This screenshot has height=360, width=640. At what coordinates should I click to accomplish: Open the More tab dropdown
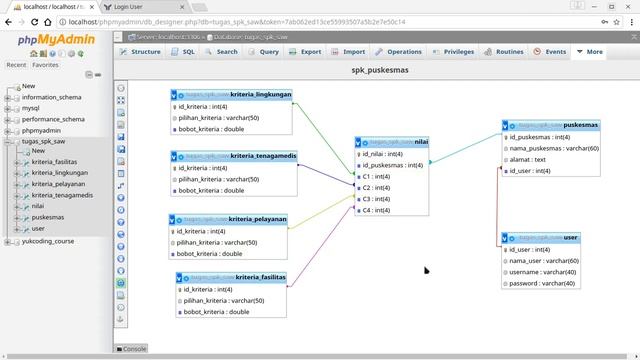590,52
